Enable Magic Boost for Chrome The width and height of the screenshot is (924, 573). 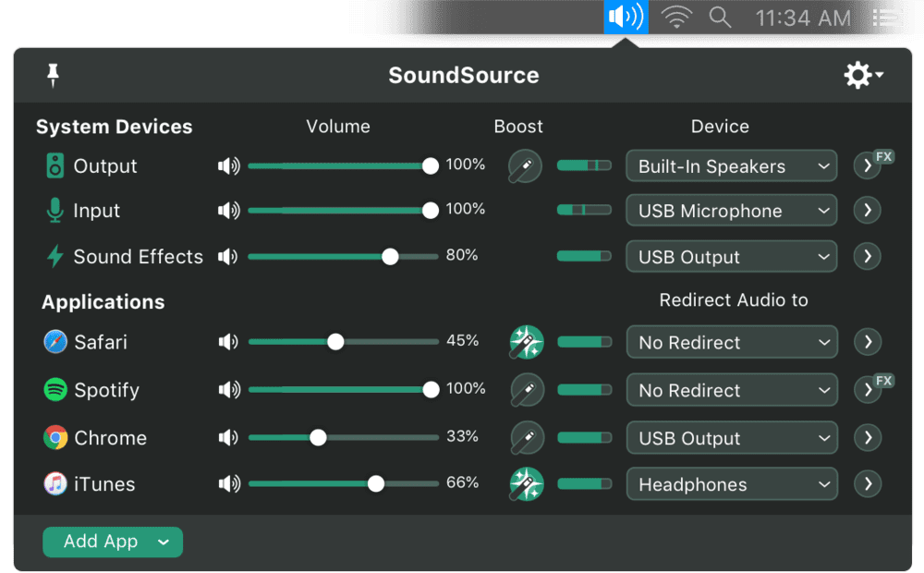[527, 437]
